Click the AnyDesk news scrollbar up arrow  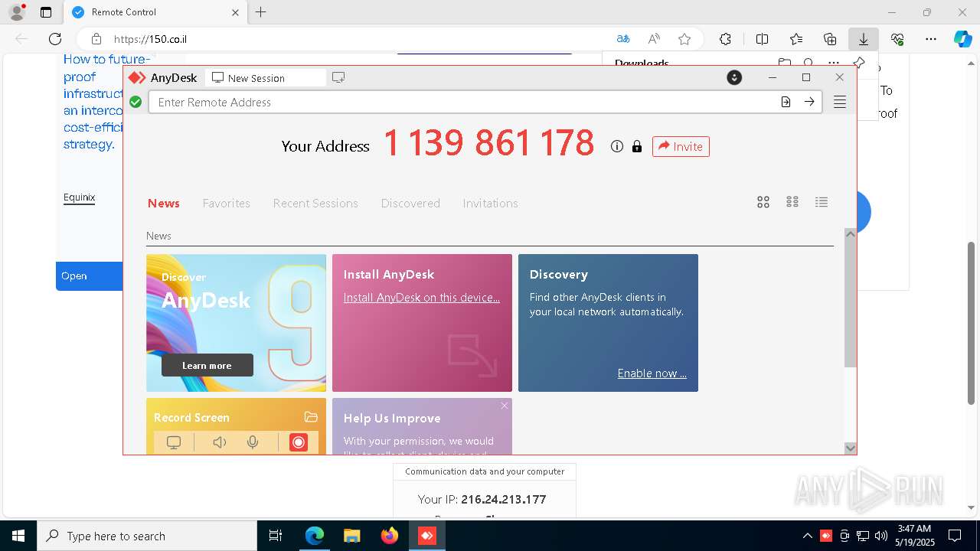(x=850, y=234)
